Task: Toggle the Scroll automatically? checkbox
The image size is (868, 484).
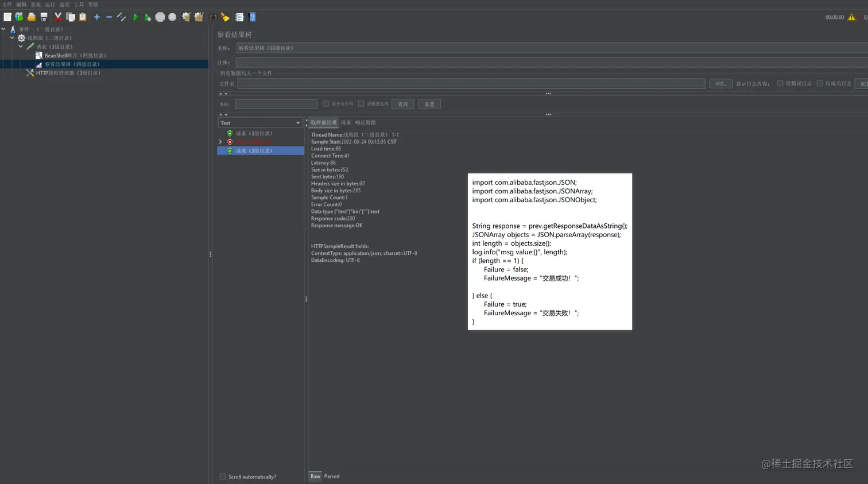Action: [x=223, y=477]
